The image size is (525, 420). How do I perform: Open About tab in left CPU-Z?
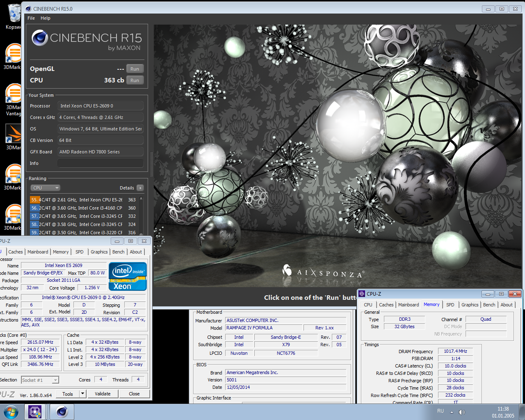coord(136,252)
